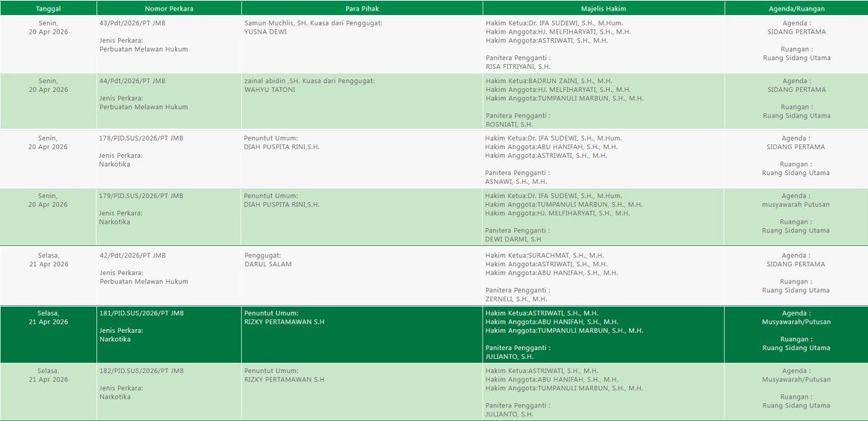Select clerk name DEWI DARMI, S.H
The height and width of the screenshot is (421, 868).
pyautogui.click(x=513, y=239)
